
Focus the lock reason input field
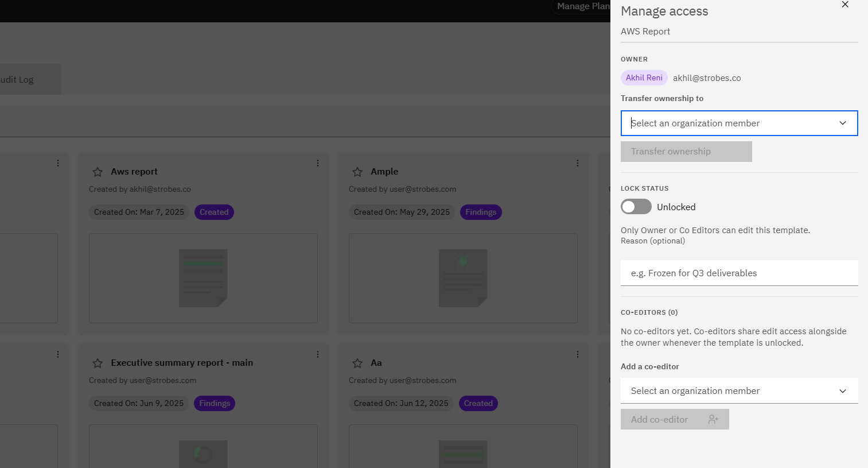pyautogui.click(x=739, y=273)
